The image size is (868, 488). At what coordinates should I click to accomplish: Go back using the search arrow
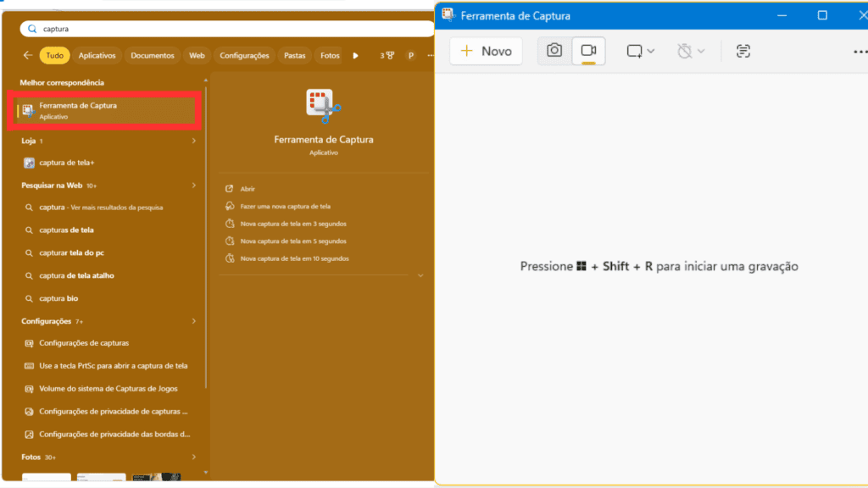[28, 55]
